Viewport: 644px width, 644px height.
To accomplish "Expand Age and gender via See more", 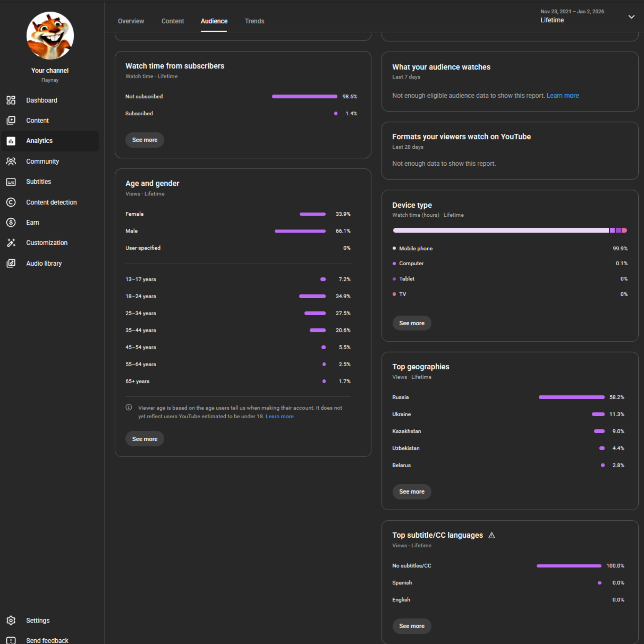I will pos(145,439).
